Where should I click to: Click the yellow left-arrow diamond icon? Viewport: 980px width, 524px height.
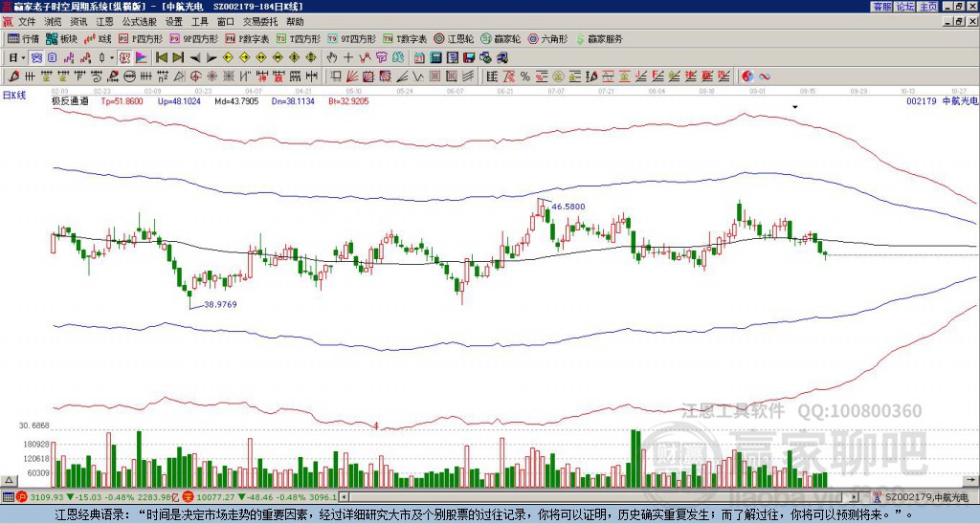(x=228, y=58)
